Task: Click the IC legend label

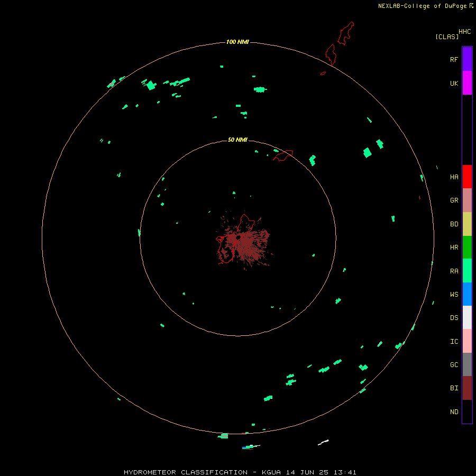Action: [x=454, y=342]
